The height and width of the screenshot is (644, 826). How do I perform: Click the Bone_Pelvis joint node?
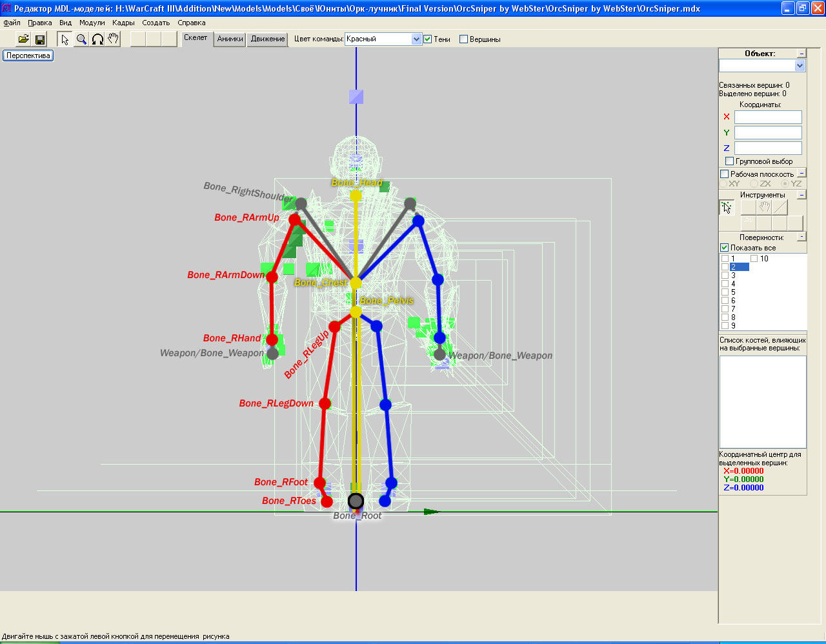click(x=356, y=312)
